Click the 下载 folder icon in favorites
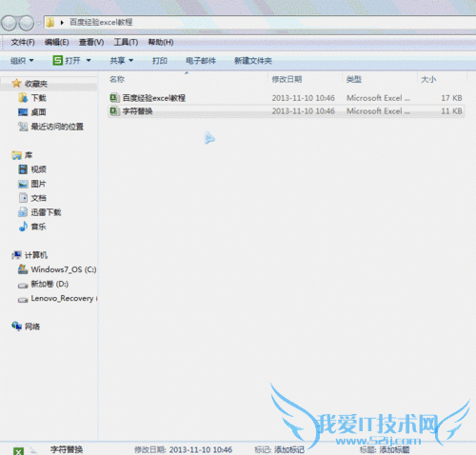The image size is (476, 455). (x=23, y=98)
